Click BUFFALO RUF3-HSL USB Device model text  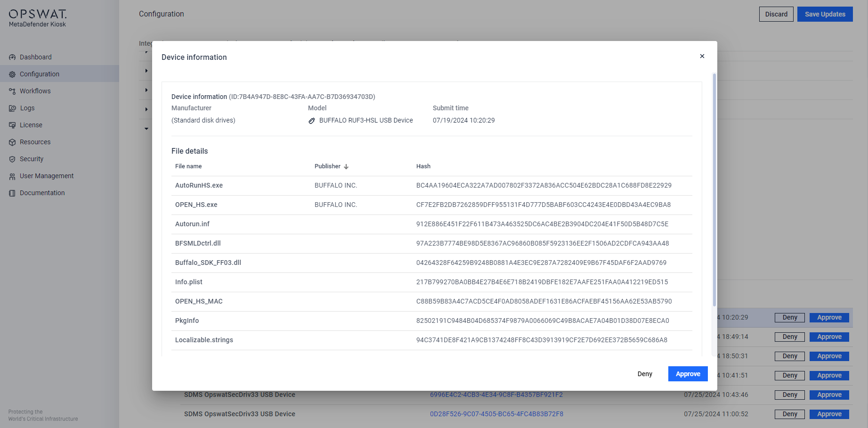pos(366,120)
